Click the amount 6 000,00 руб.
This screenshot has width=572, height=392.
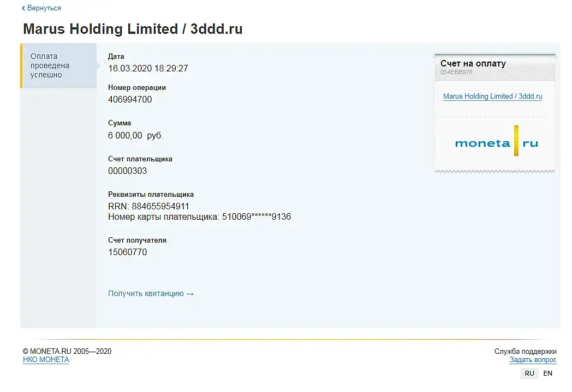(x=135, y=135)
